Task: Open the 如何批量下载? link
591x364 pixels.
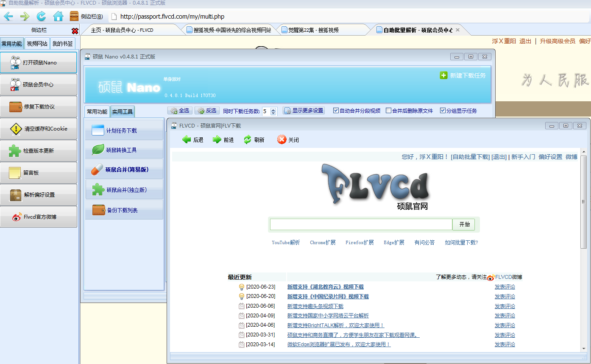Action: click(x=461, y=242)
